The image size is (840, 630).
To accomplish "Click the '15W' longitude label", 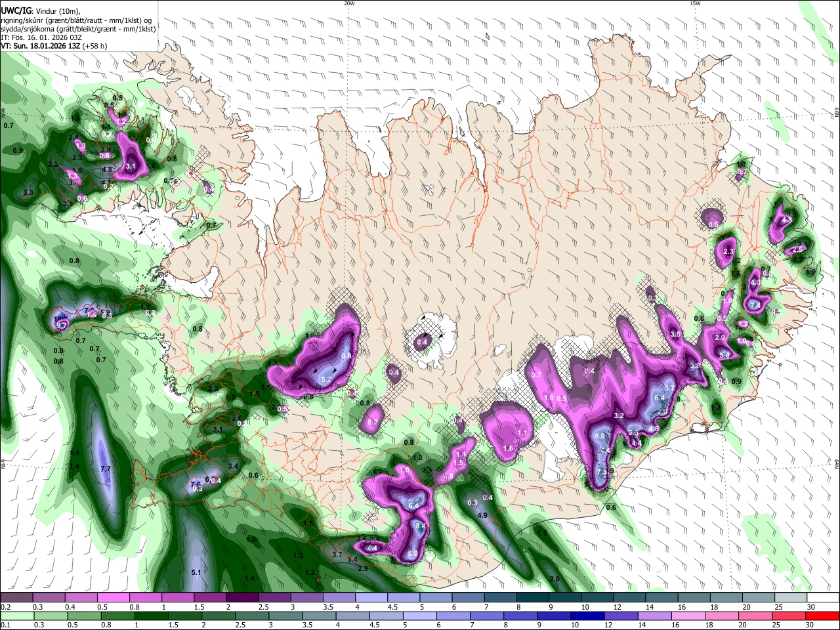I will tap(695, 3).
